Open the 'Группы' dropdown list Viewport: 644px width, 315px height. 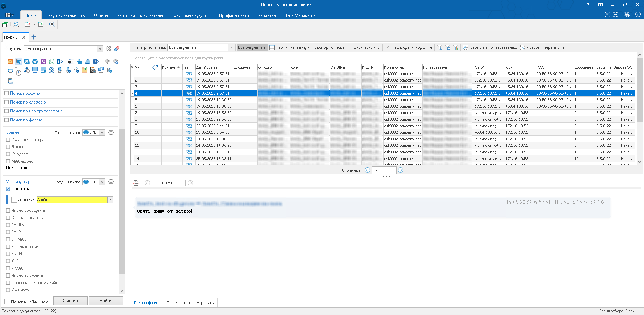pyautogui.click(x=100, y=49)
